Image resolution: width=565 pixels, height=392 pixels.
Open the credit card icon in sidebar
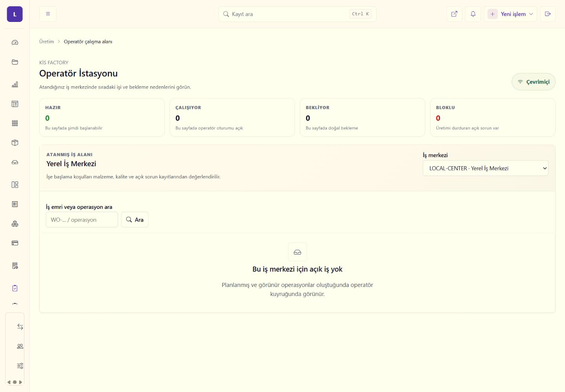15,243
